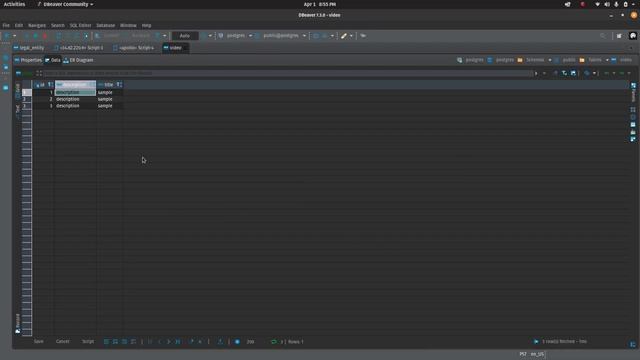Open the ER Diagram tab
Image resolution: width=640 pixels, height=360 pixels.
(78, 60)
